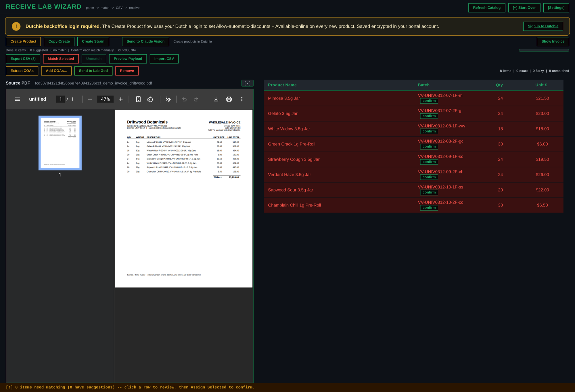This screenshot has height=392, width=575.
Task: Confirm the Sapwood Sour 3.5g Jar match
Action: (x=429, y=192)
